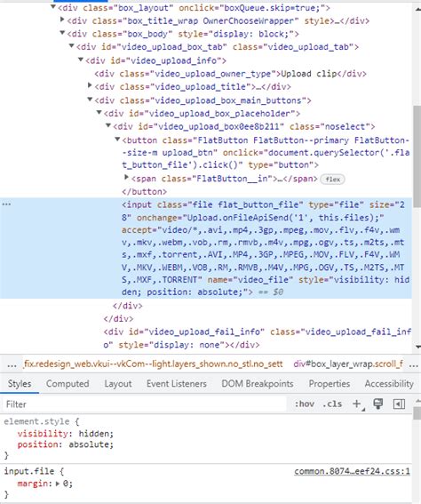Switch to the Styles tab
Image resolution: width=421 pixels, height=504 pixels.
pyautogui.click(x=20, y=384)
